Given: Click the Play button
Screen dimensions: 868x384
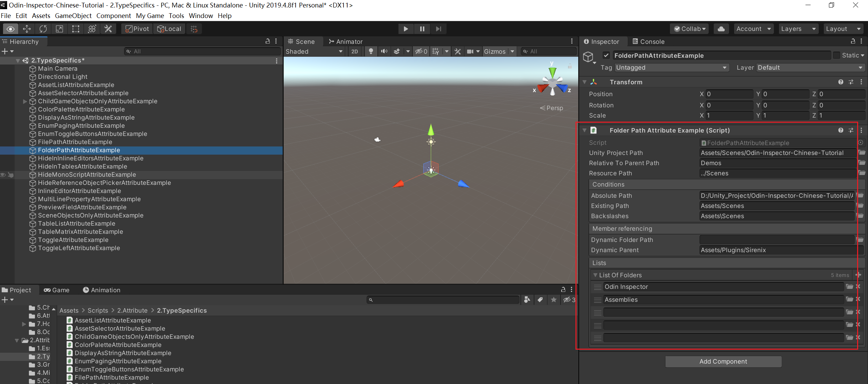Looking at the screenshot, I should coord(406,29).
